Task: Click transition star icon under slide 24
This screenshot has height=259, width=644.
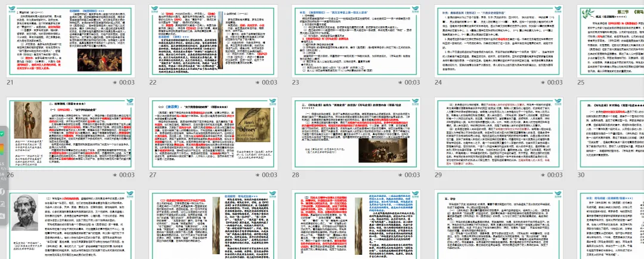Action: tap(543, 82)
